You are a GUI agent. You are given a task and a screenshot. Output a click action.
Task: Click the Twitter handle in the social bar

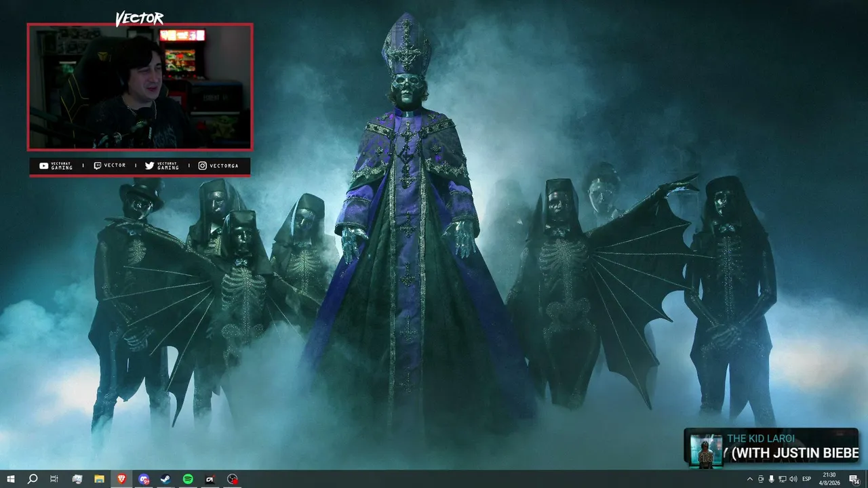(168, 166)
